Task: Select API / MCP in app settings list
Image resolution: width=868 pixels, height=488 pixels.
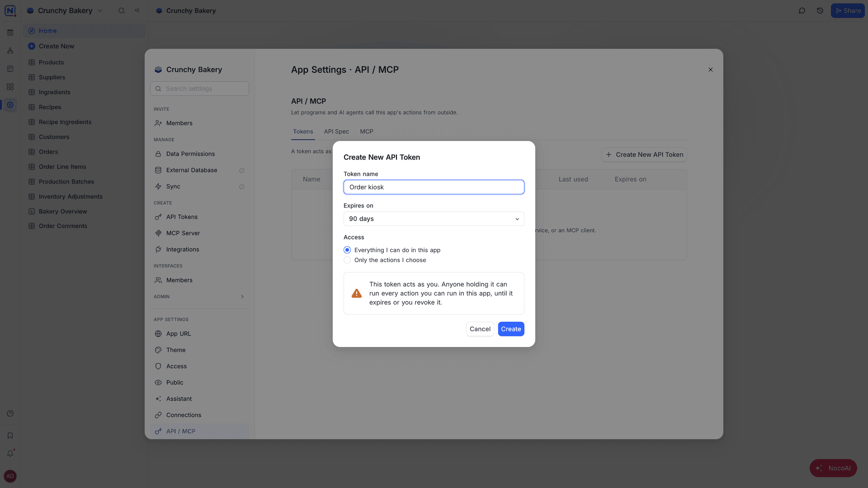Action: [199, 431]
